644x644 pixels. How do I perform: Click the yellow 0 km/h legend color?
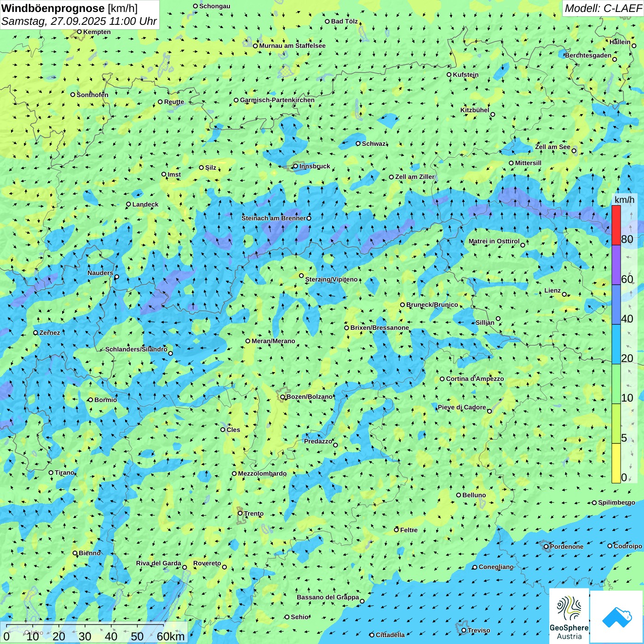coord(616,463)
